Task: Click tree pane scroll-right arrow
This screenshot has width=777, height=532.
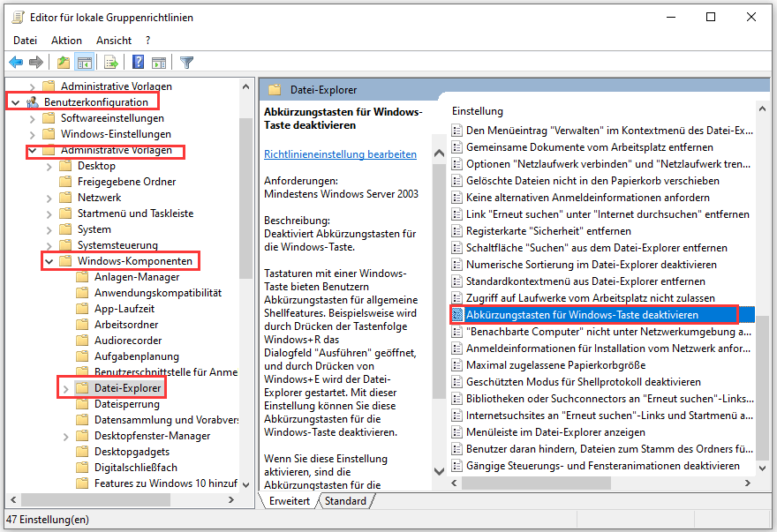Action: [x=231, y=500]
